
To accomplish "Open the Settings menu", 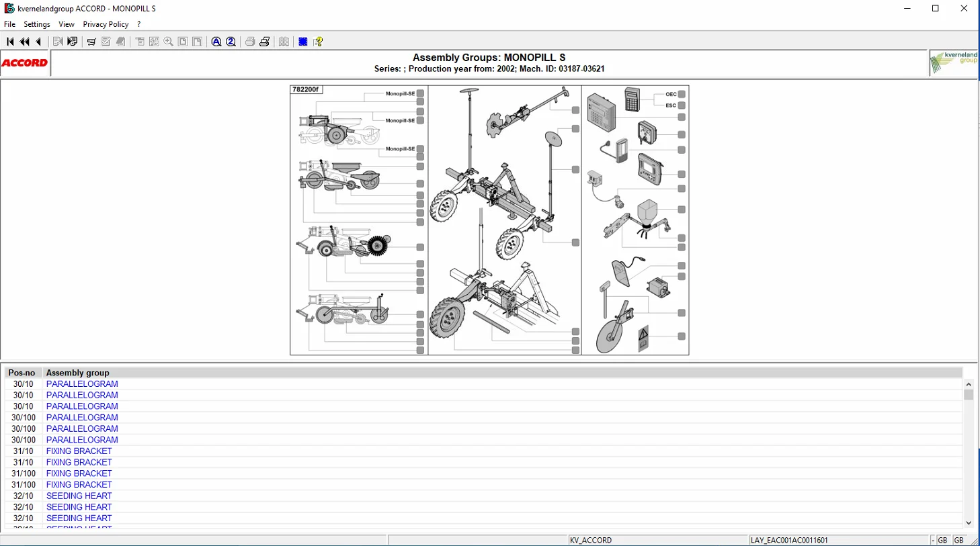I will pyautogui.click(x=37, y=24).
